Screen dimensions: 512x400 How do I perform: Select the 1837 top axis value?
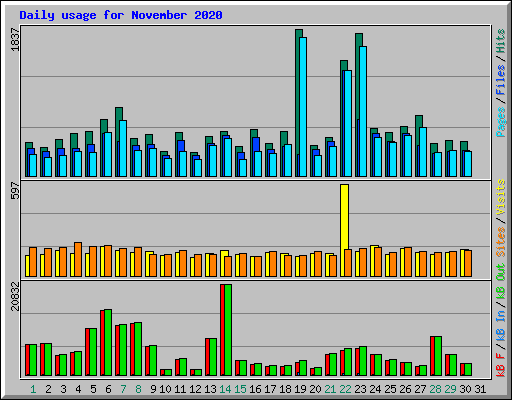[x=15, y=40]
